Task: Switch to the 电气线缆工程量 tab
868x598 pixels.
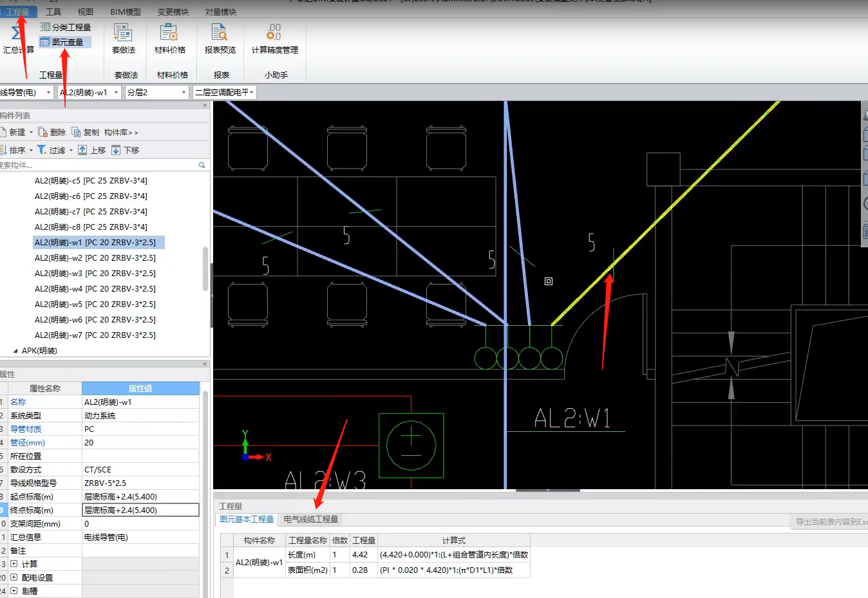Action: coord(310,519)
